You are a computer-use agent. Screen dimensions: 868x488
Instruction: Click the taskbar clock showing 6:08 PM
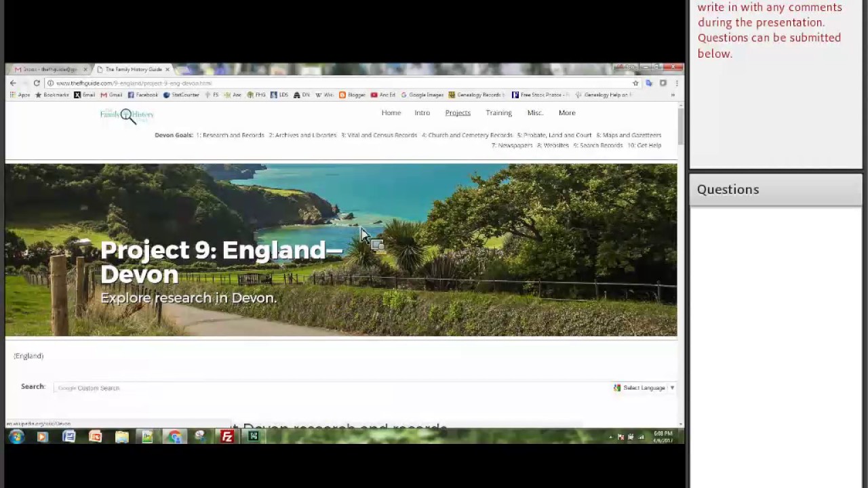pyautogui.click(x=663, y=436)
